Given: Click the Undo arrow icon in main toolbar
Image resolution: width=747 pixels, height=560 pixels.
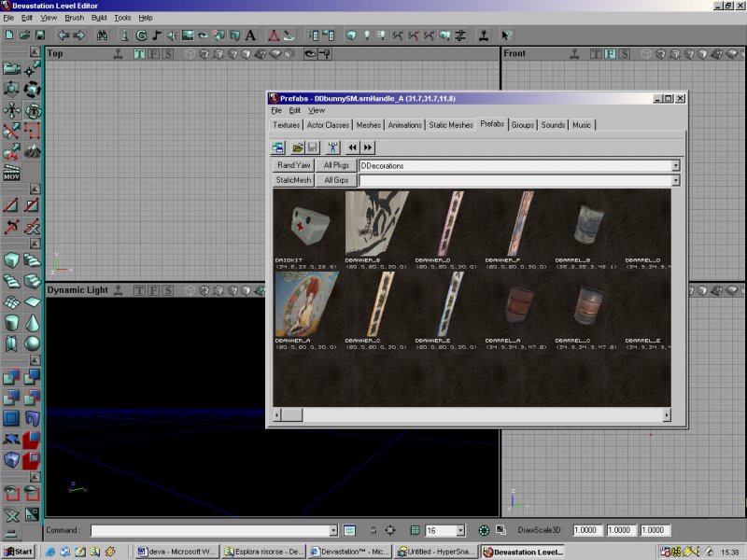Looking at the screenshot, I should [x=63, y=35].
